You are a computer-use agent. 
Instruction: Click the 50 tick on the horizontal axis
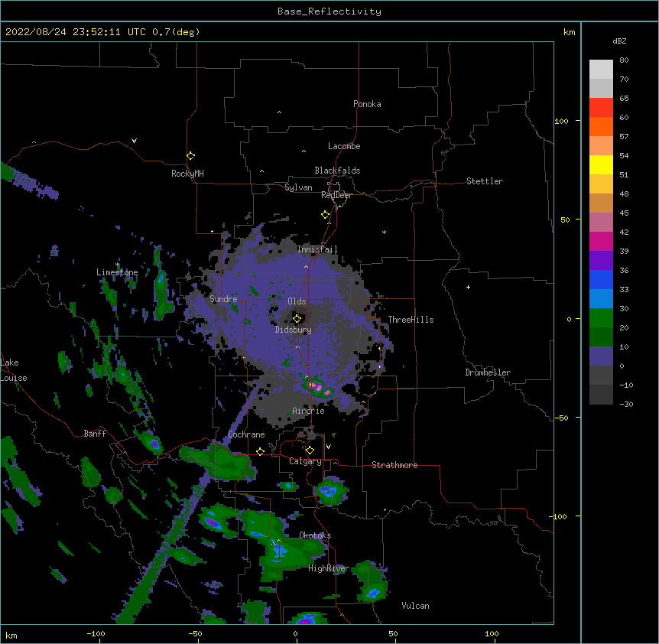click(x=393, y=634)
